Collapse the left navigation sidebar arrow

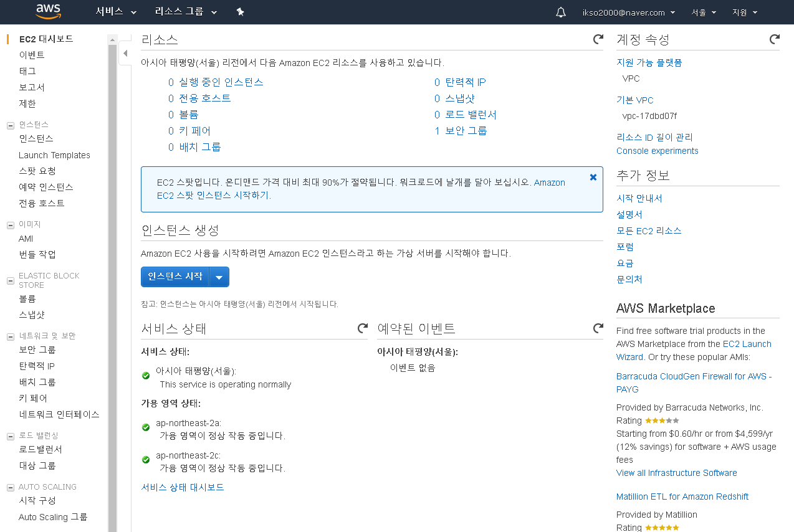[125, 54]
